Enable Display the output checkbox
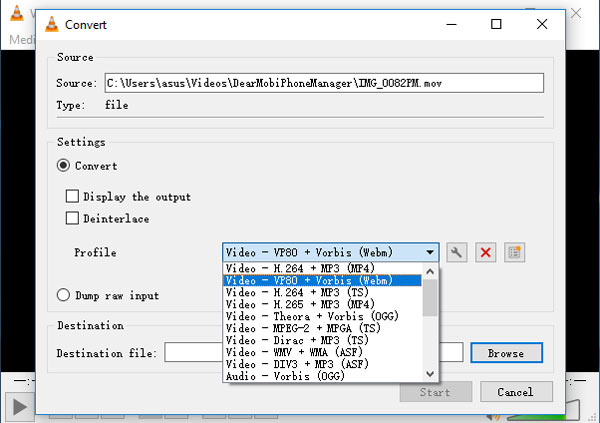600x423 pixels. click(72, 196)
